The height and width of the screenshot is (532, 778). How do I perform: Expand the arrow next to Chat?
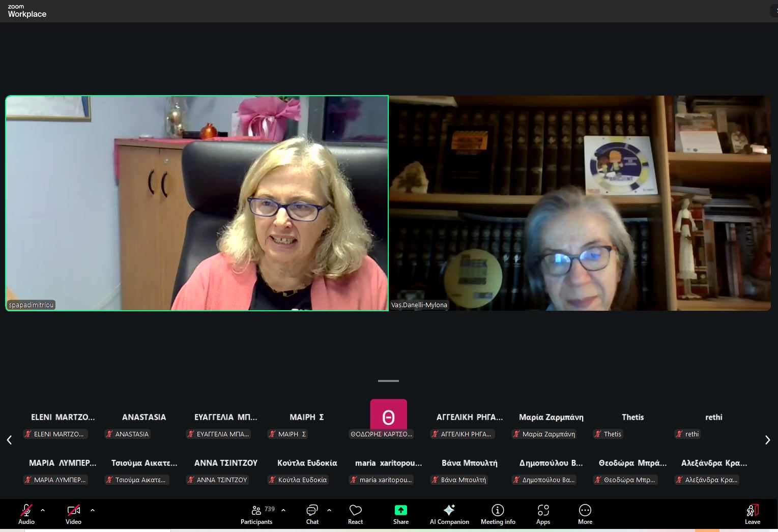pos(329,510)
